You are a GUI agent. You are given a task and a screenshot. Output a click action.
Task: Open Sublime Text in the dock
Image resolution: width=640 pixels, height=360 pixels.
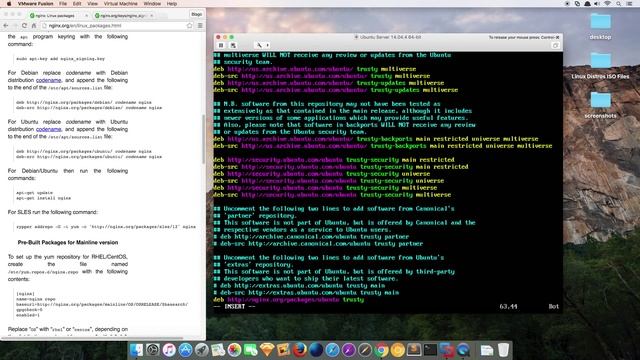click(414, 350)
